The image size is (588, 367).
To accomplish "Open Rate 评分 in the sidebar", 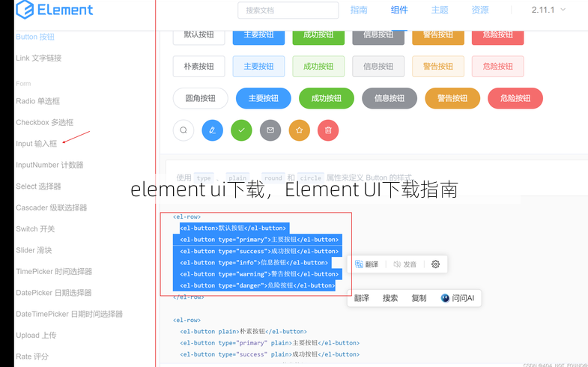I will click(32, 357).
